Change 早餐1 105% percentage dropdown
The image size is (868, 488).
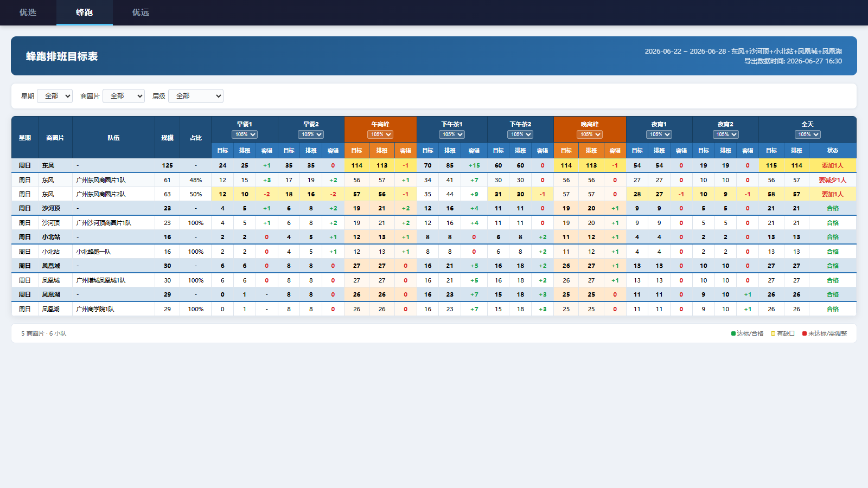point(245,134)
